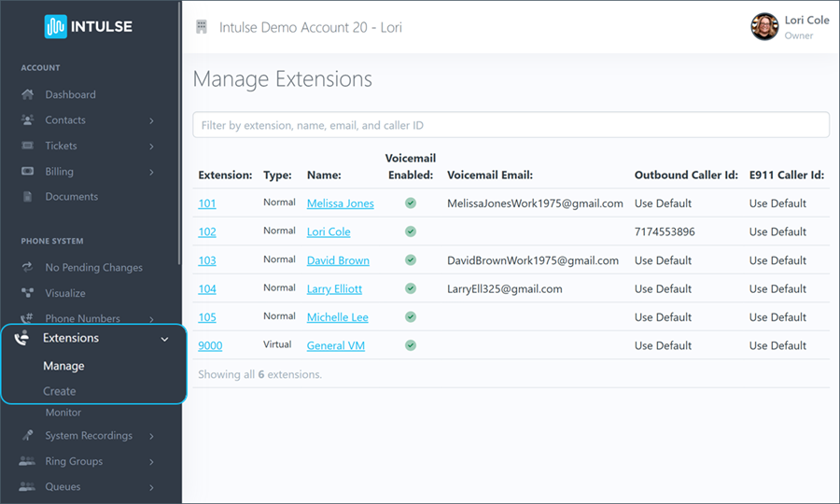
Task: Open Lori Cole profile avatar
Action: [764, 26]
